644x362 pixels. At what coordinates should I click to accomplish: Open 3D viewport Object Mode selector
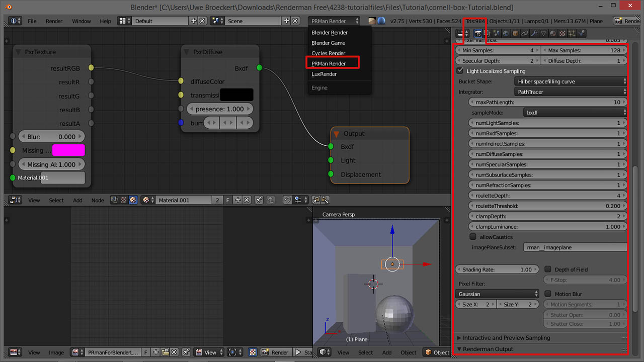tap(437, 352)
